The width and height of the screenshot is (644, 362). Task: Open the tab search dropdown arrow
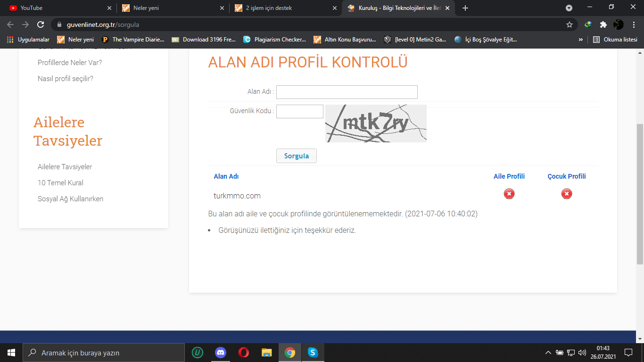pyautogui.click(x=569, y=8)
